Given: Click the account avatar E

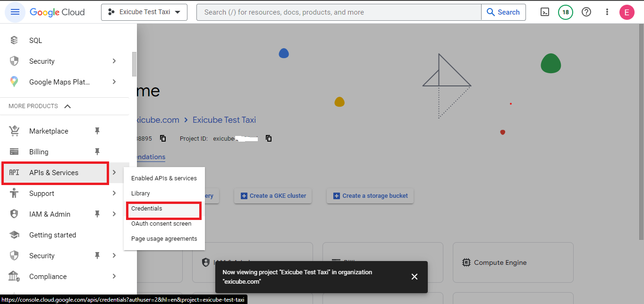Looking at the screenshot, I should point(627,12).
